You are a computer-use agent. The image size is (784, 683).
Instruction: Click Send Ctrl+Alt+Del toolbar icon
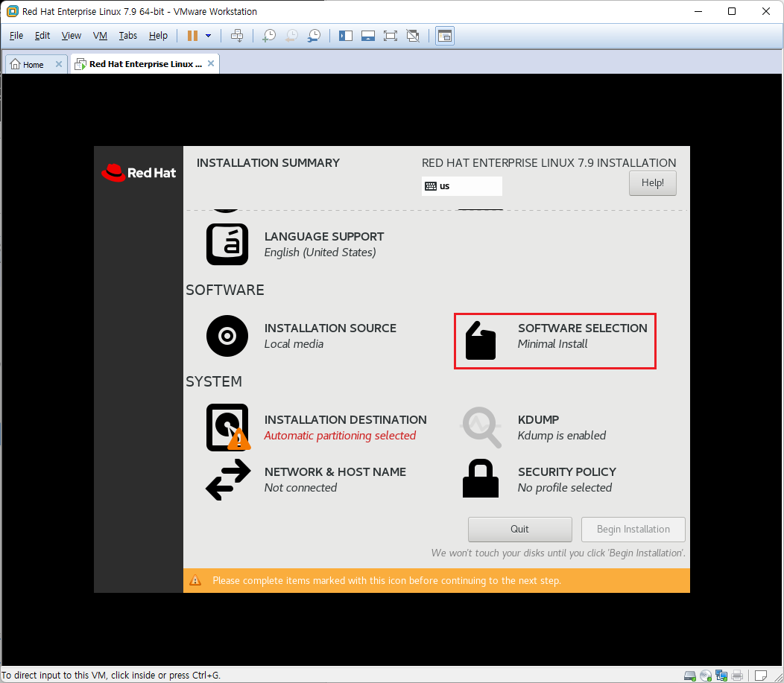tap(237, 36)
